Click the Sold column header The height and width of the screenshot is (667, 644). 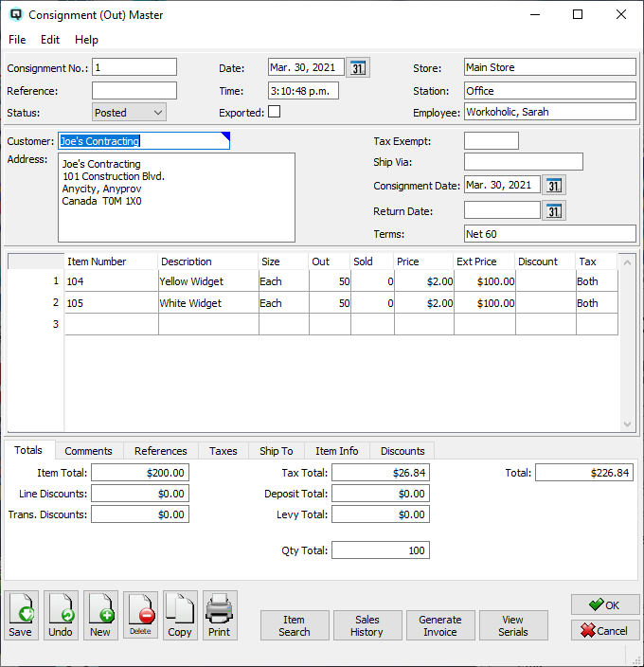(x=372, y=261)
